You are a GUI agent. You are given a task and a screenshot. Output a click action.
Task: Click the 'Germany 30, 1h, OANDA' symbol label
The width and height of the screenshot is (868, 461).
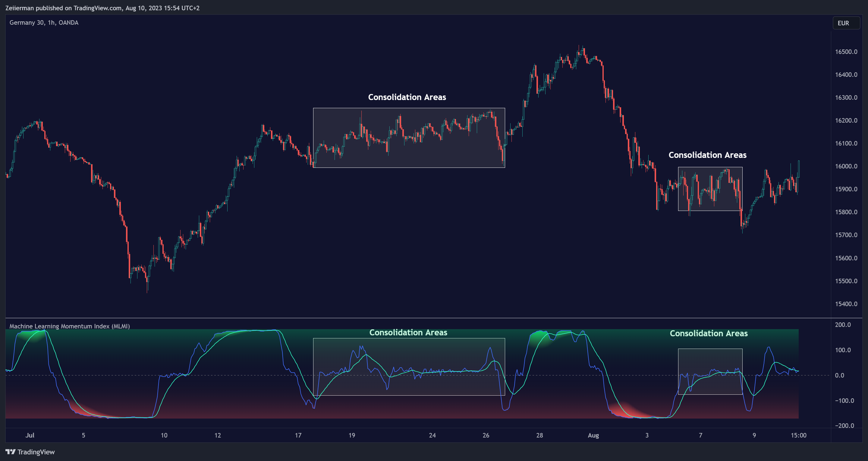[44, 23]
